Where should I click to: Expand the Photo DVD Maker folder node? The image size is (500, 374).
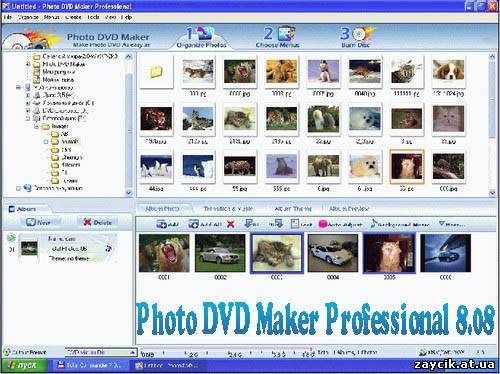pyautogui.click(x=28, y=64)
